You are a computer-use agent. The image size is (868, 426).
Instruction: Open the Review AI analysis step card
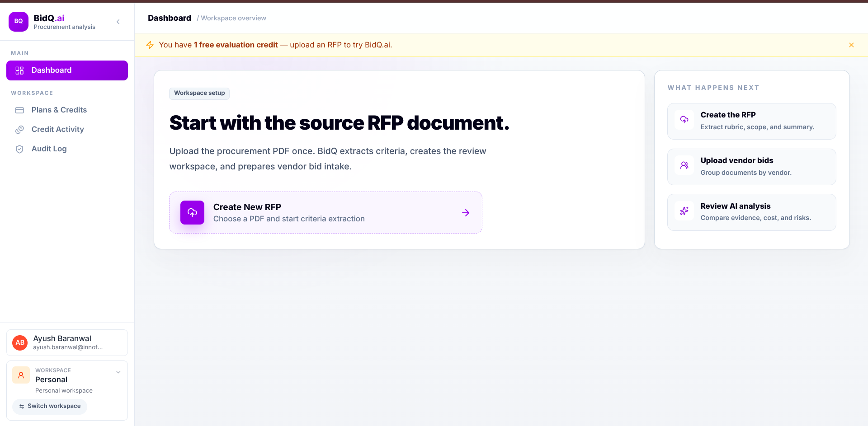(x=751, y=212)
